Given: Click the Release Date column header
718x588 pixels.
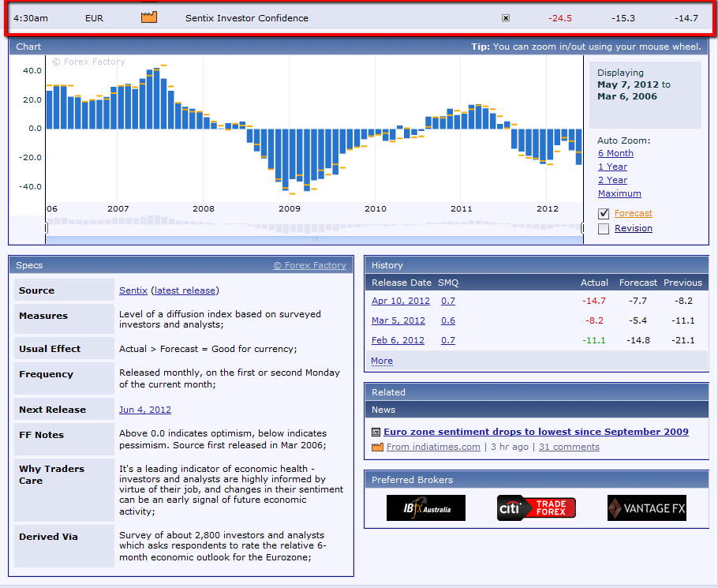Looking at the screenshot, I should (402, 283).
